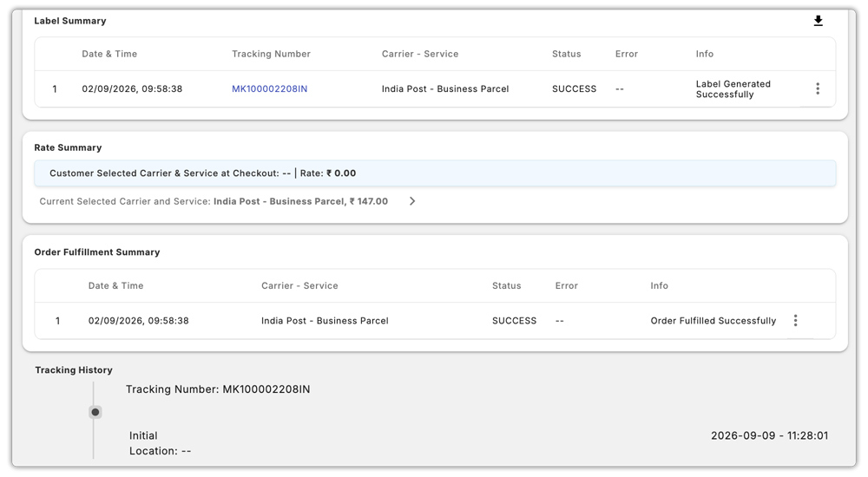The height and width of the screenshot is (477, 868).
Task: Select row number 1 in Order Fulfillment Summary
Action: click(x=57, y=321)
